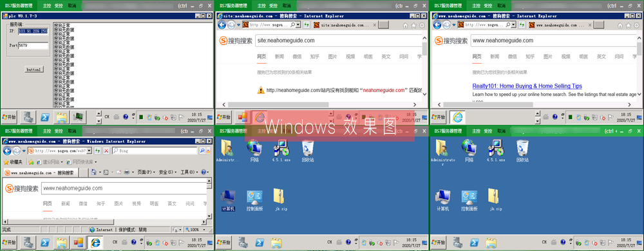Screen dimensions: 644x251
Task: Open Server Manager on plc window's taskbar
Action: (28, 118)
